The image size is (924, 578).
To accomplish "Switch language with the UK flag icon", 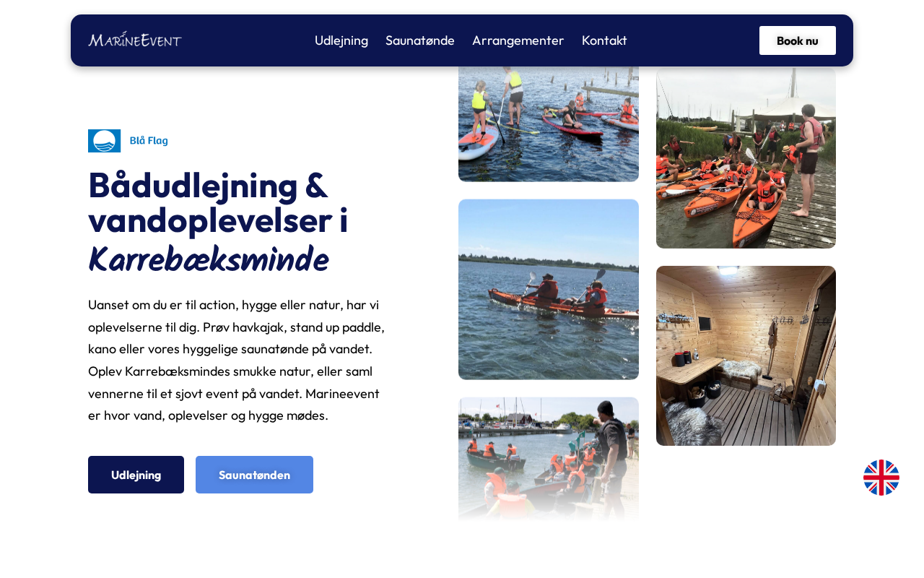I will [x=881, y=478].
